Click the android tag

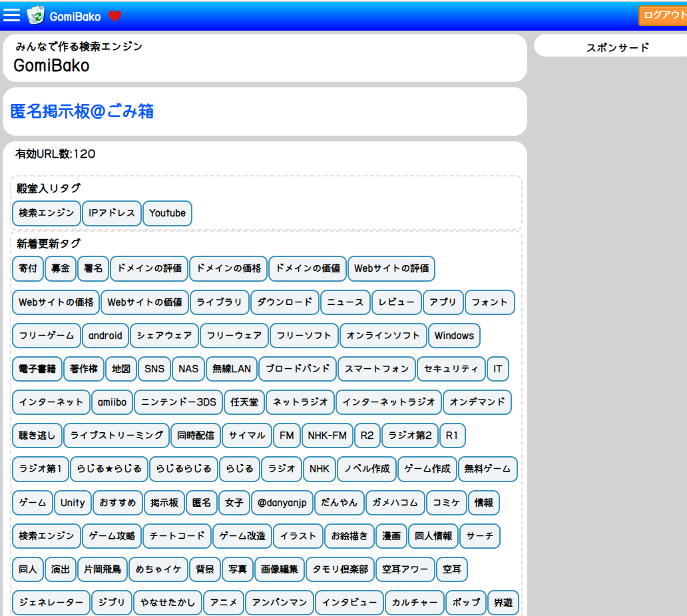coord(105,336)
